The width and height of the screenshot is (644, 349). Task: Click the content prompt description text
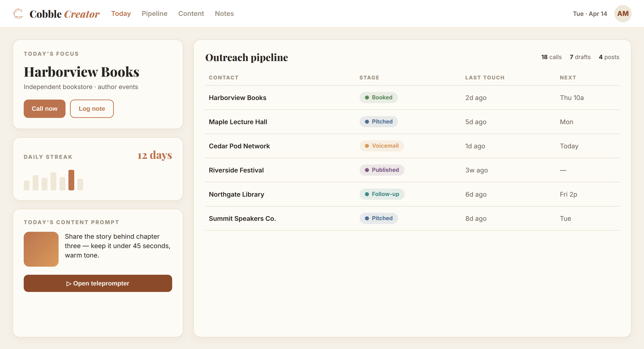(117, 246)
